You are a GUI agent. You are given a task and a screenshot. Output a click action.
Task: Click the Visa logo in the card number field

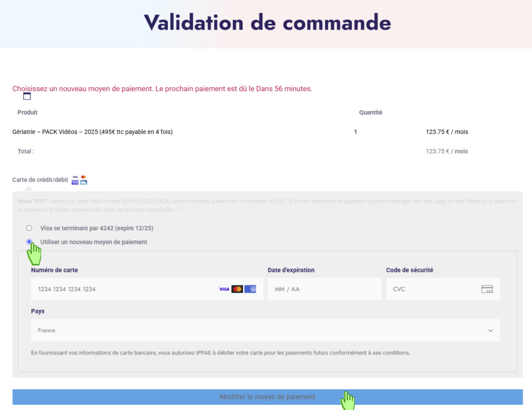[x=224, y=289]
